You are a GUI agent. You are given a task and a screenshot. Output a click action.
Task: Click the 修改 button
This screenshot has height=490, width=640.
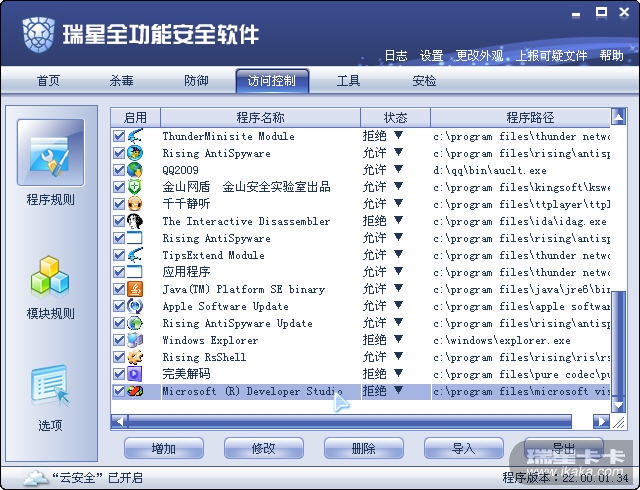264,448
